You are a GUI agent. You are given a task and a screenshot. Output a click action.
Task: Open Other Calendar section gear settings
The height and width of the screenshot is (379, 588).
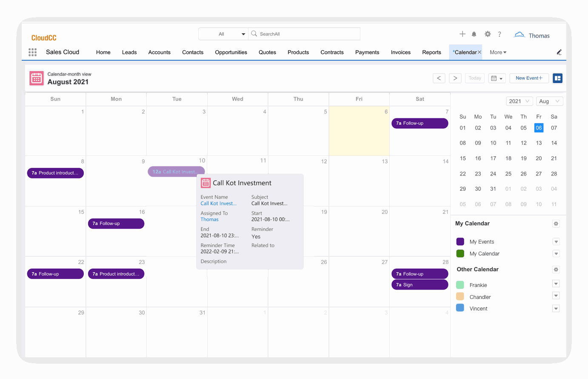(x=556, y=270)
